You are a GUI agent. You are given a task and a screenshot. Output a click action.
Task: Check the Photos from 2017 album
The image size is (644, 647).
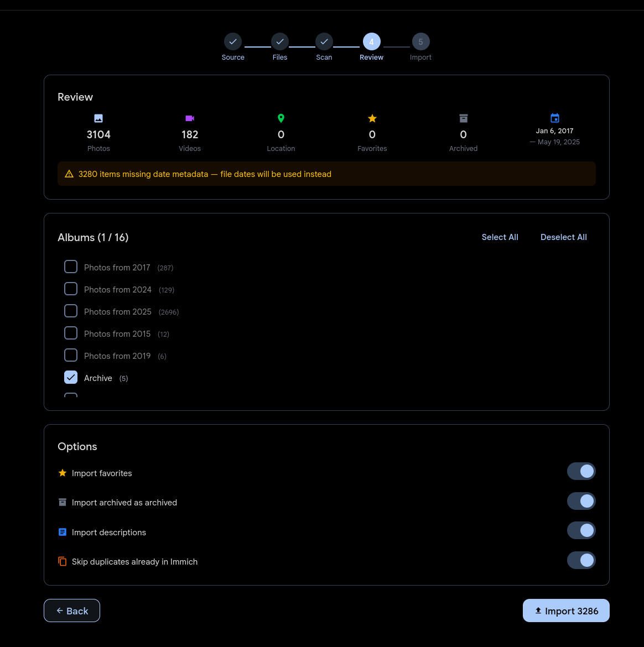coord(71,267)
